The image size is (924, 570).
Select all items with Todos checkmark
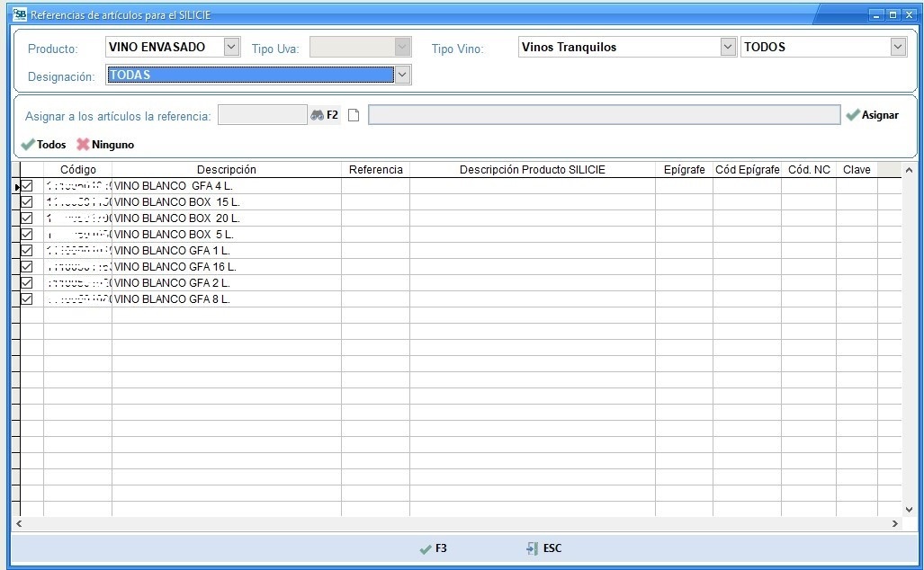pyautogui.click(x=43, y=145)
